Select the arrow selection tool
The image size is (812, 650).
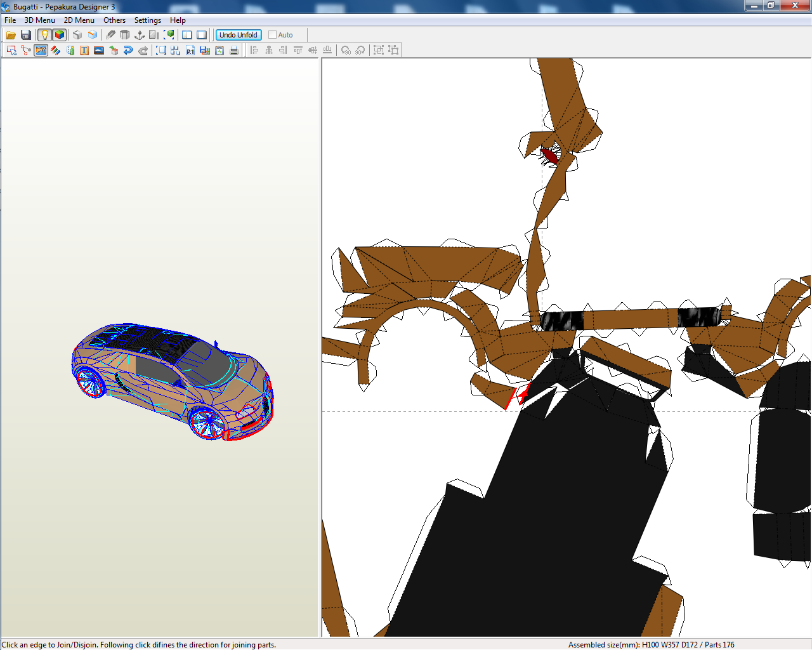(11, 50)
